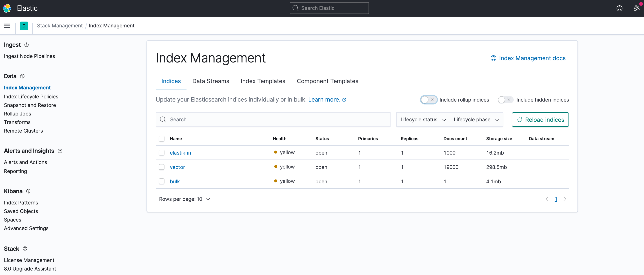
Task: Expand the Rows per page selector
Action: (184, 199)
